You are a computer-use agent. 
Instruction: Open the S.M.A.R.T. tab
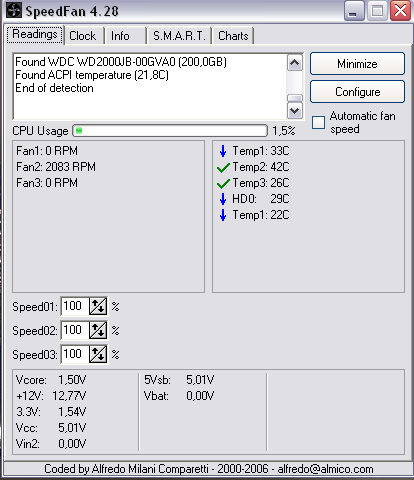tap(179, 36)
